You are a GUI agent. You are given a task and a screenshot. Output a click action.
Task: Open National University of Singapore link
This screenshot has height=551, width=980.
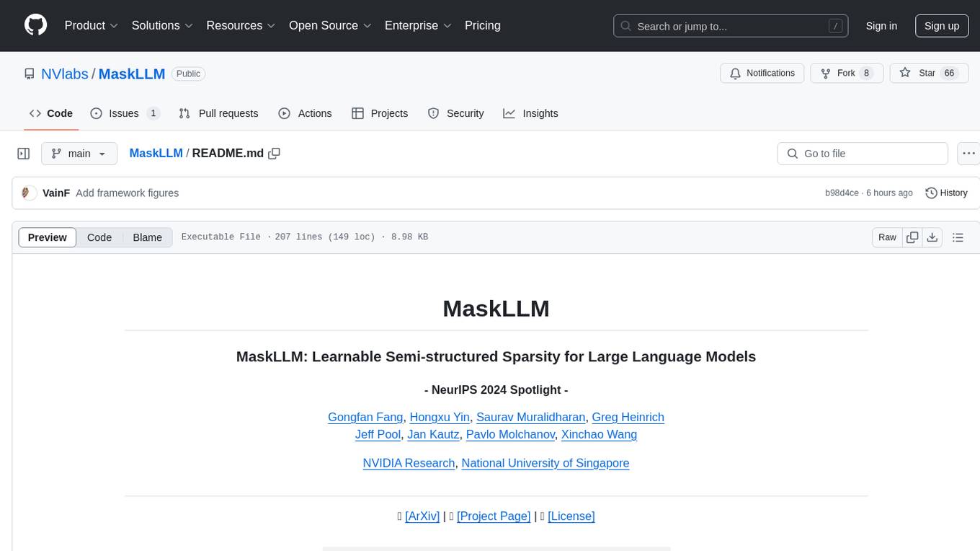point(545,463)
